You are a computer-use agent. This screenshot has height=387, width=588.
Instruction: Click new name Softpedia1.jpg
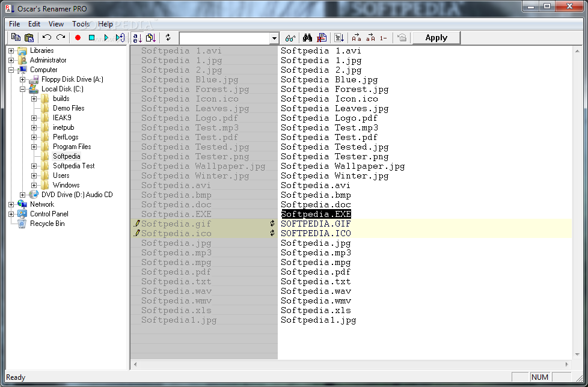pos(319,320)
